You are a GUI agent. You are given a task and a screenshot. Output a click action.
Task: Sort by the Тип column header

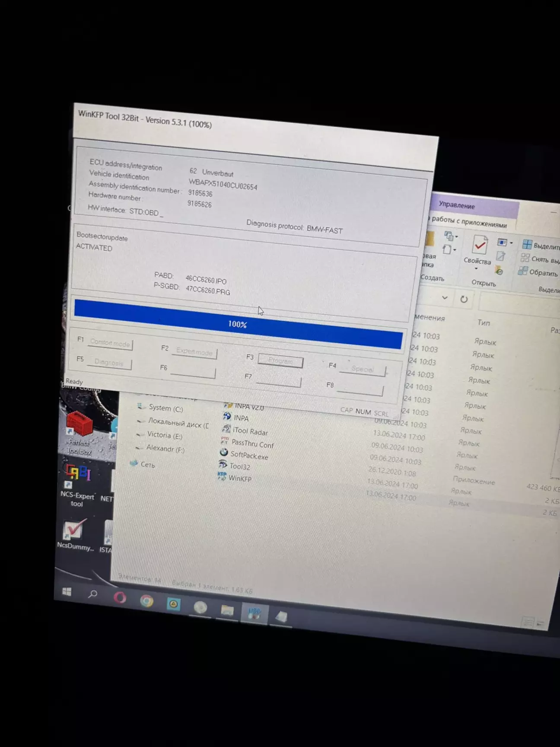pyautogui.click(x=484, y=323)
